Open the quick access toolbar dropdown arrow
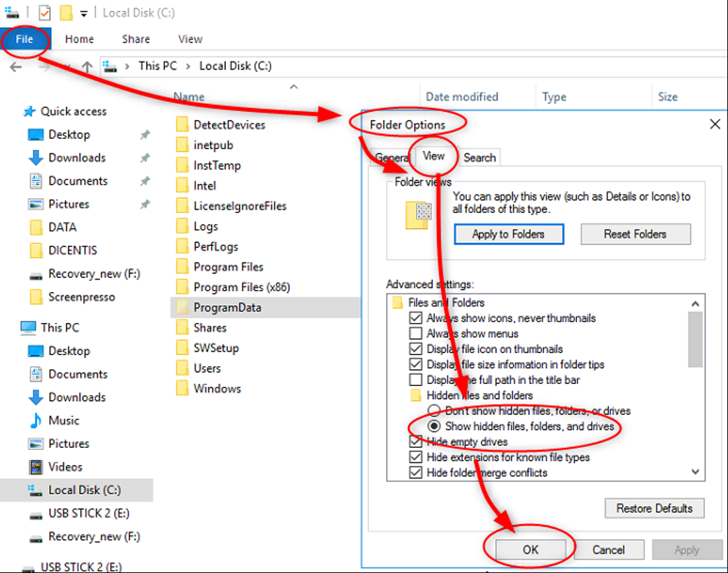Image resolution: width=728 pixels, height=573 pixels. pos(84,14)
